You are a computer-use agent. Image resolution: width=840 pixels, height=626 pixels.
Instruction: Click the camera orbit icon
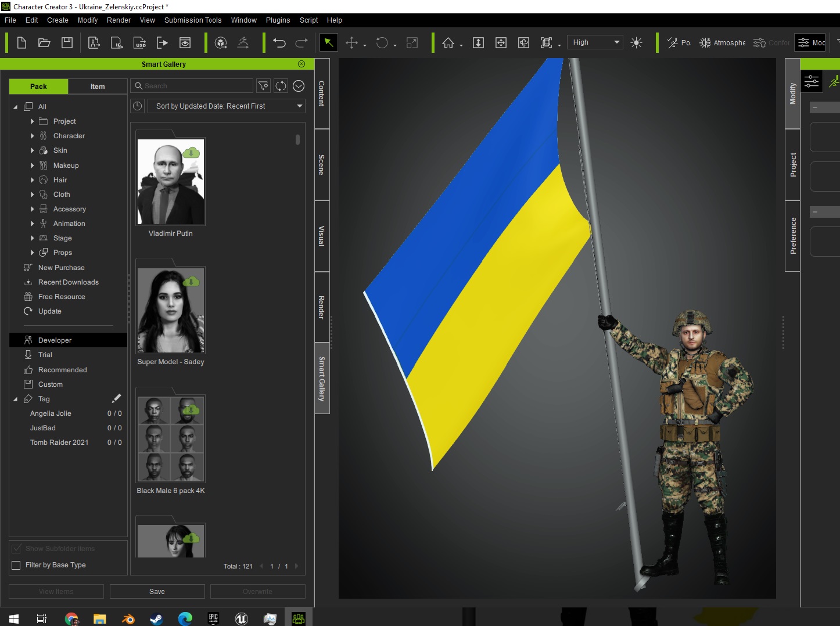[x=523, y=42]
